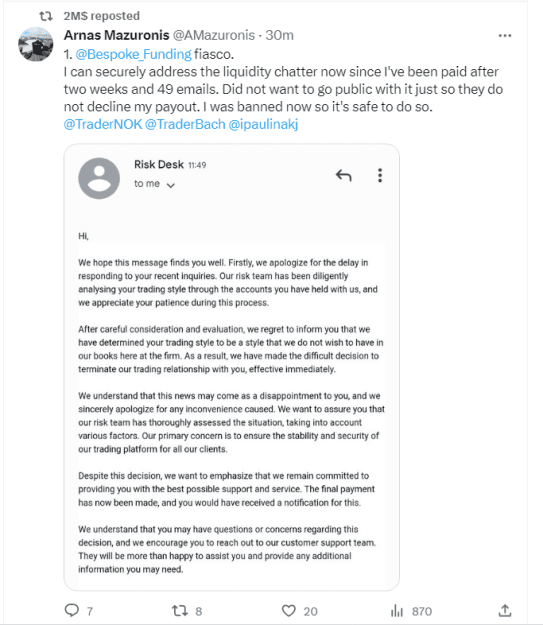
Task: Open the @Bespoke_Funding mention
Action: click(x=134, y=54)
